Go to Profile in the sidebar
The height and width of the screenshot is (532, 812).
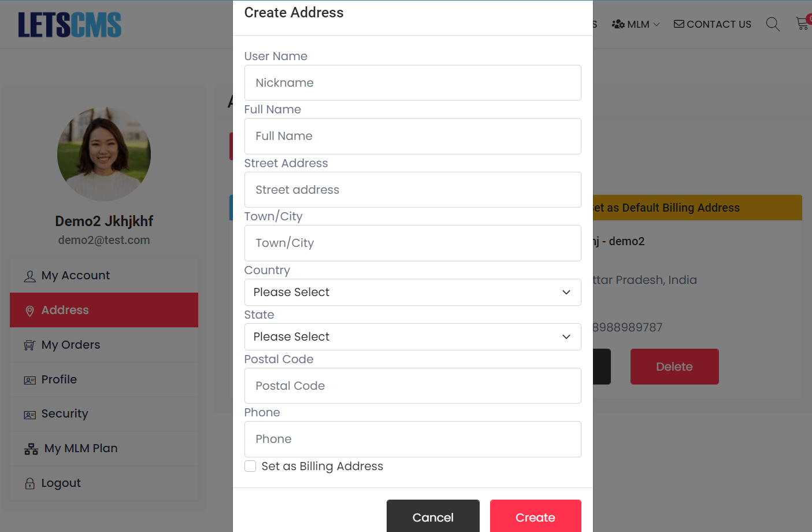pos(59,379)
